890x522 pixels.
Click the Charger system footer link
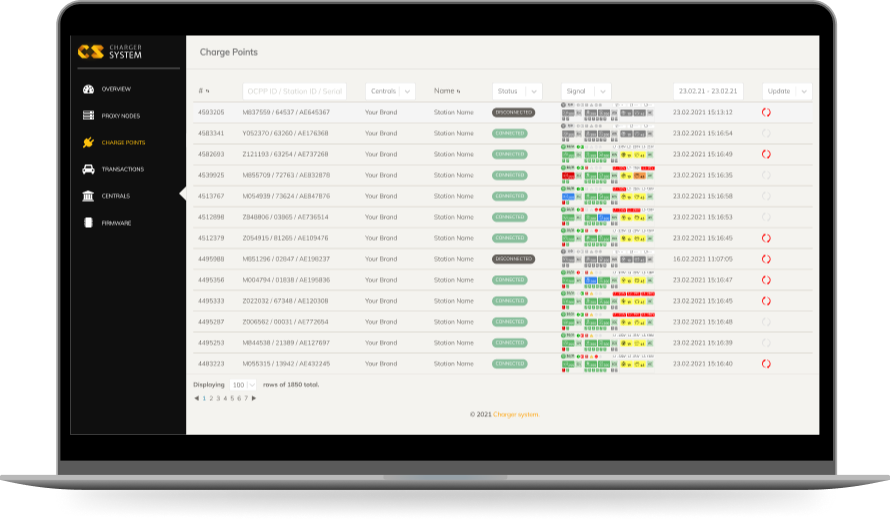click(516, 414)
